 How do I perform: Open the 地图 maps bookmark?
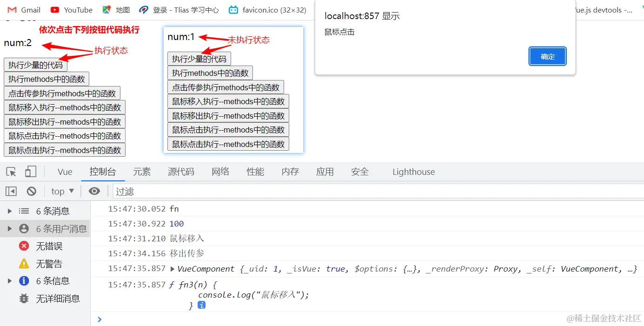click(116, 10)
